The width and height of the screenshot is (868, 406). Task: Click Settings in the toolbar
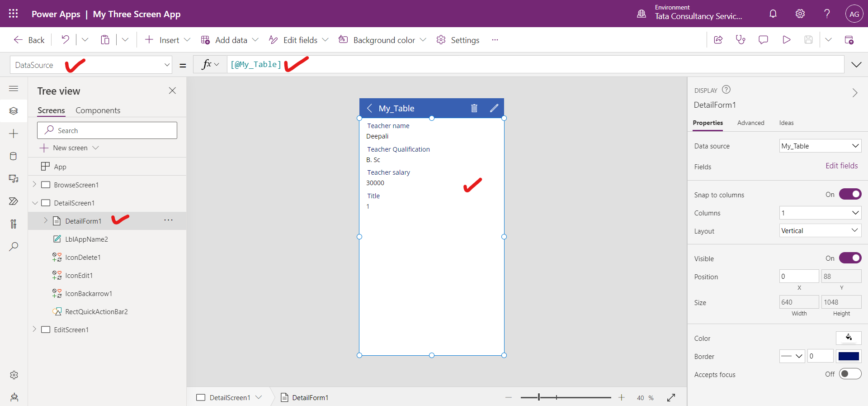click(x=458, y=40)
